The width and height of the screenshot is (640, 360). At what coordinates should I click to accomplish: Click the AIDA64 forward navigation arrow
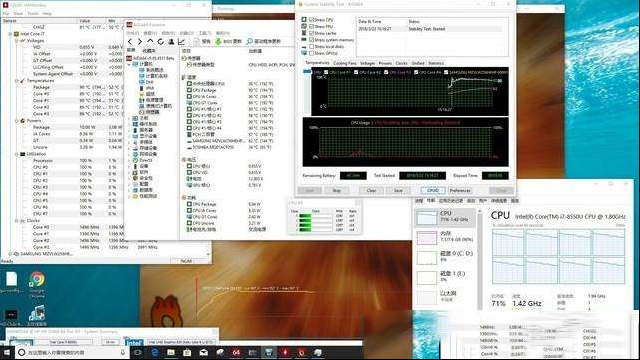click(x=140, y=42)
